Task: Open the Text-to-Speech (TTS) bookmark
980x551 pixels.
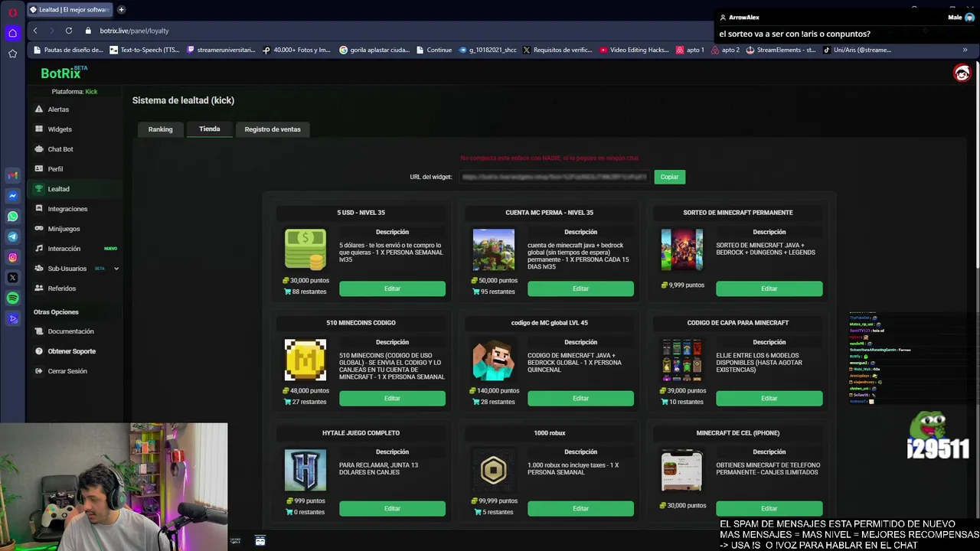Action: (x=145, y=50)
